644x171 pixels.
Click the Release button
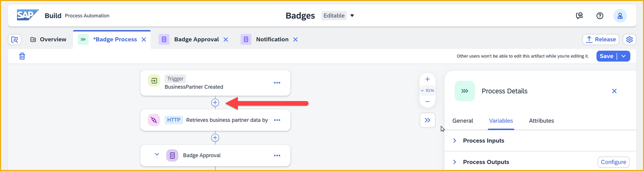click(x=601, y=39)
